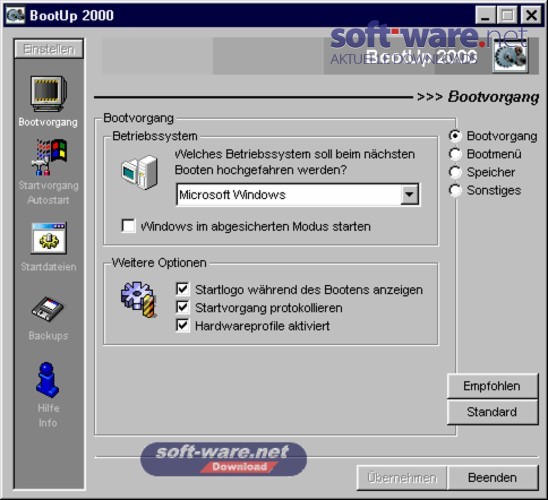Click the computer tower icon in Betriebssystem
Viewport: 548px width, 500px height.
coord(140,172)
